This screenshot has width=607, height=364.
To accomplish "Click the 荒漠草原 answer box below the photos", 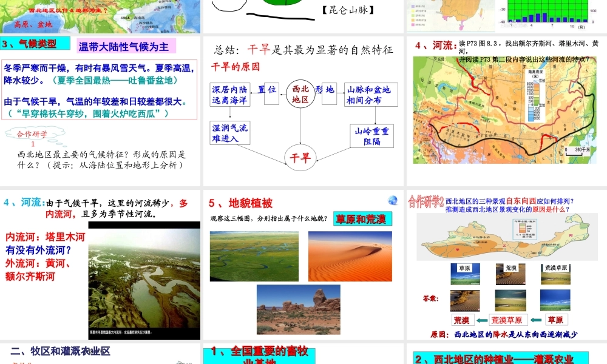I will (507, 320).
